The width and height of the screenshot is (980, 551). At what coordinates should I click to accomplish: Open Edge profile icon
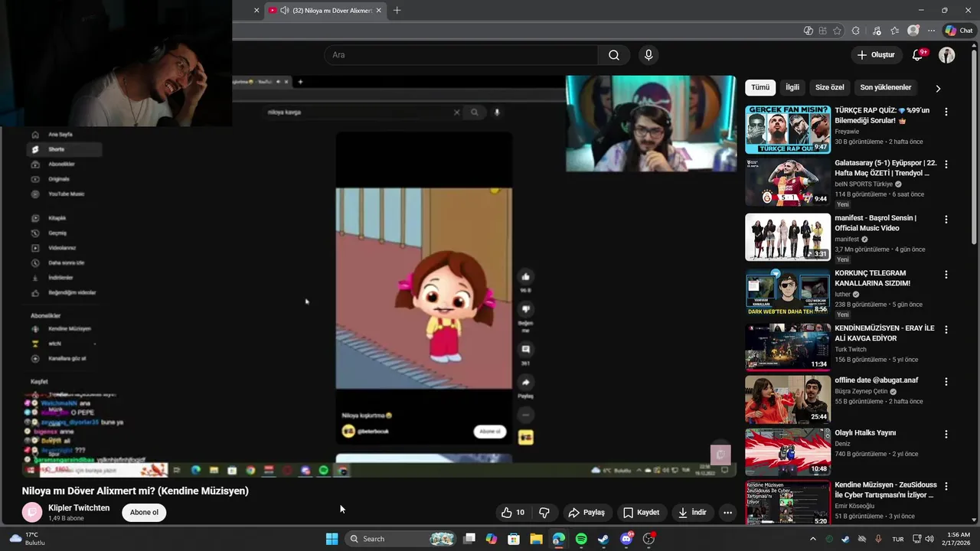(913, 31)
